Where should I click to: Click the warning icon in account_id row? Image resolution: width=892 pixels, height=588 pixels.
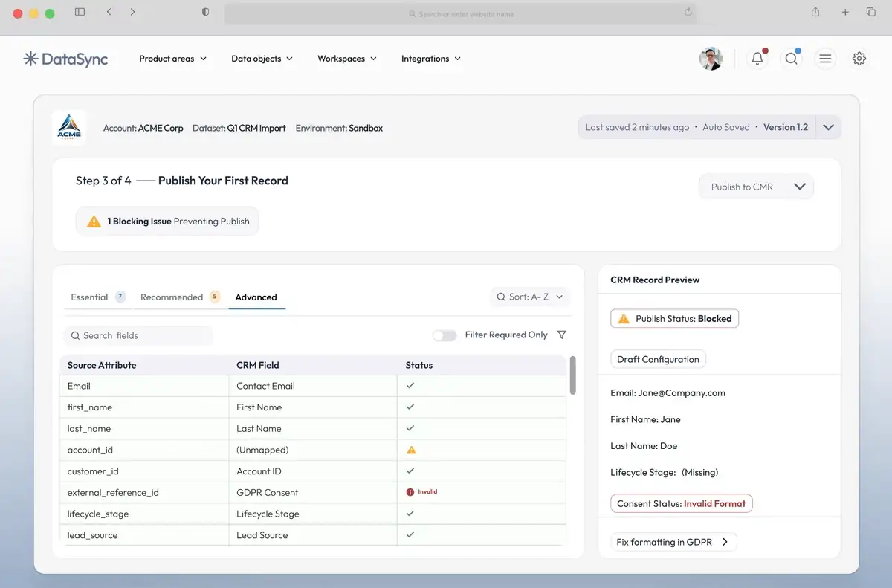tap(411, 450)
